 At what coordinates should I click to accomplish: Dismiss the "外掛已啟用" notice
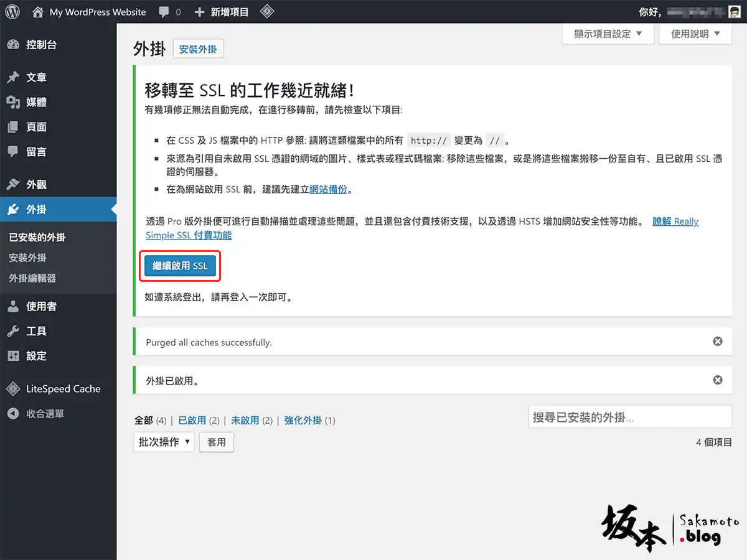point(718,380)
